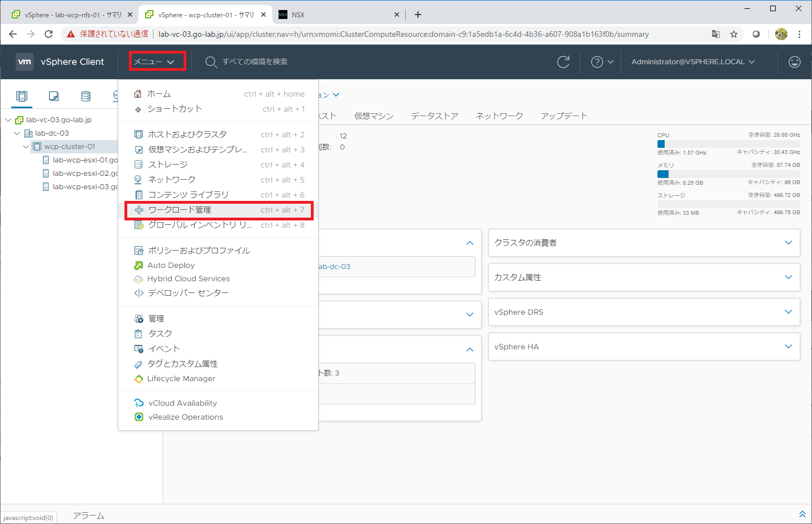The height and width of the screenshot is (524, 812).
Task: Click search magnifier icon
Action: click(x=210, y=61)
